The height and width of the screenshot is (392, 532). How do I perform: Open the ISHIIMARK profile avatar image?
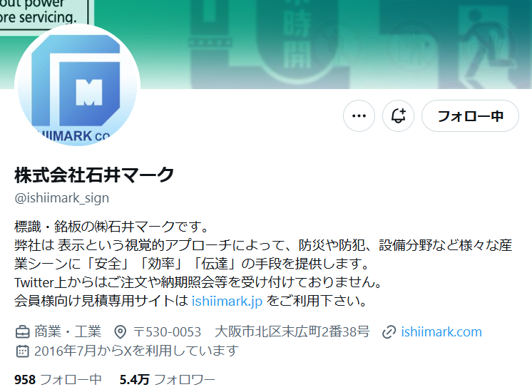click(77, 86)
